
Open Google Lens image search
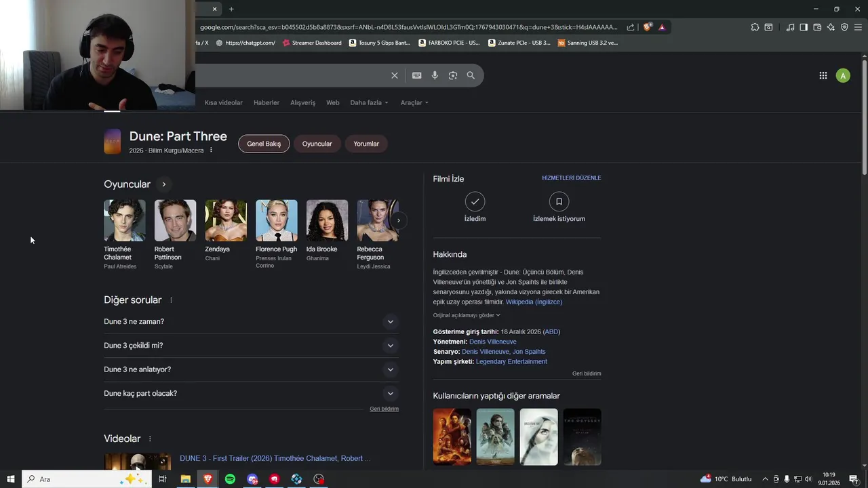[453, 75]
